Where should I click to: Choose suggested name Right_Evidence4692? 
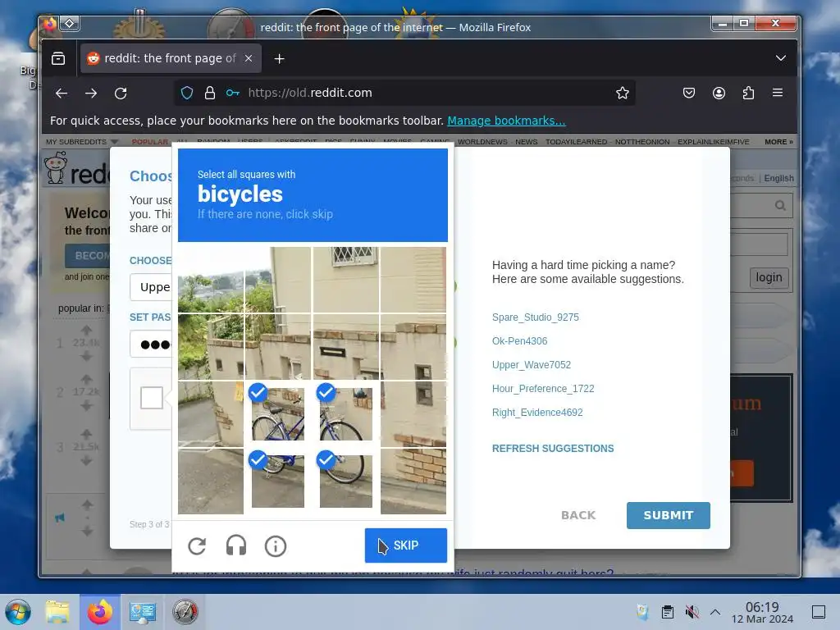pyautogui.click(x=537, y=413)
